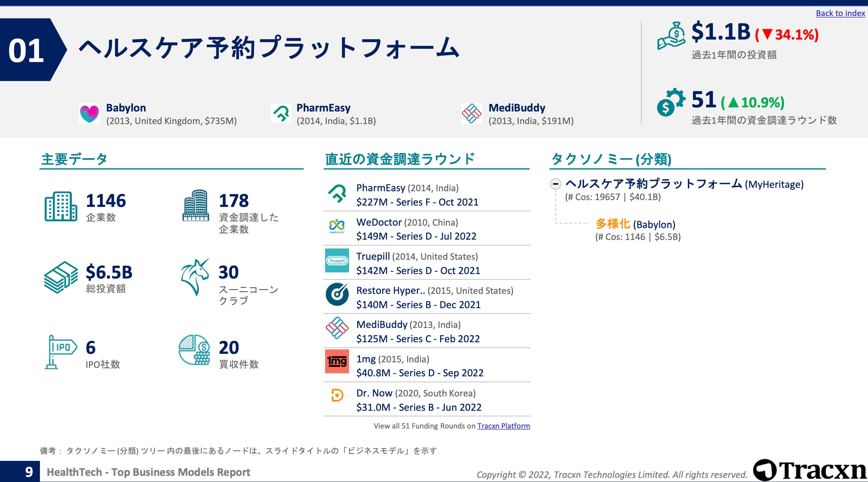Click the Restore Hyper logo icon
Image resolution: width=868 pixels, height=482 pixels.
point(337,294)
